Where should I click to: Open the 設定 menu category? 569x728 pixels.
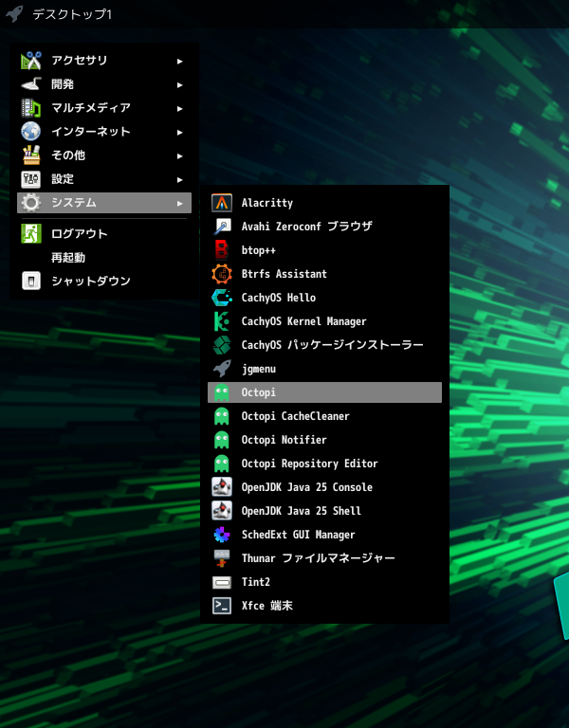click(104, 179)
